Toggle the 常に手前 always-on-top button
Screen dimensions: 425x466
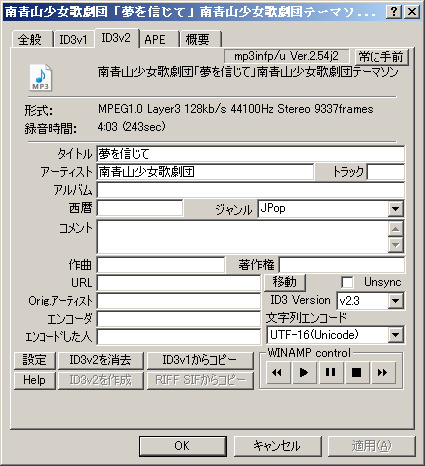pos(381,56)
